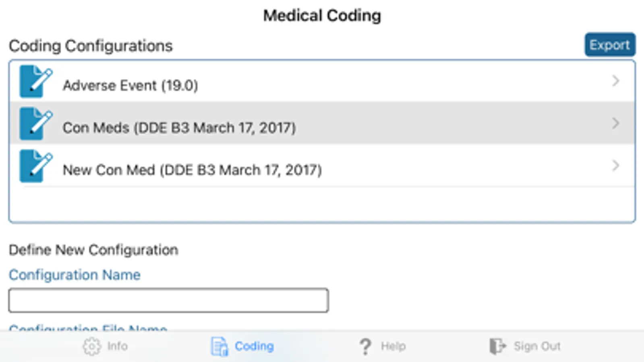644x362 pixels.
Task: Click the New Con Med document icon
Action: (x=35, y=166)
